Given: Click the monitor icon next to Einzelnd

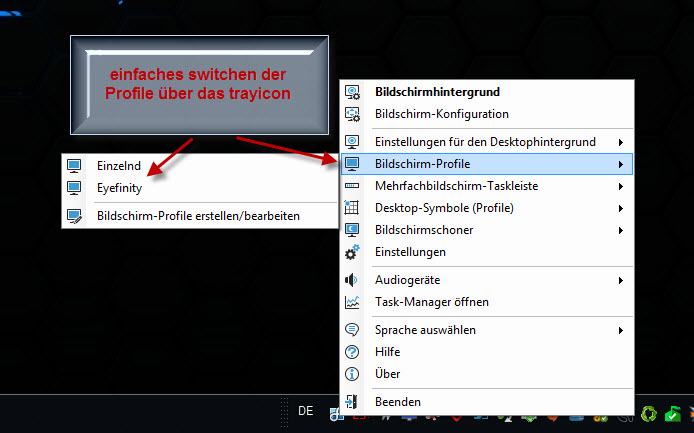Looking at the screenshot, I should tap(74, 166).
